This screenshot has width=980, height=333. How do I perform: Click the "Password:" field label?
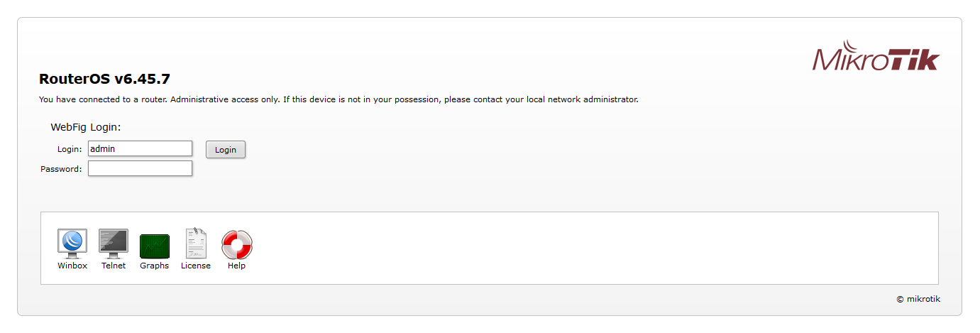tap(61, 169)
